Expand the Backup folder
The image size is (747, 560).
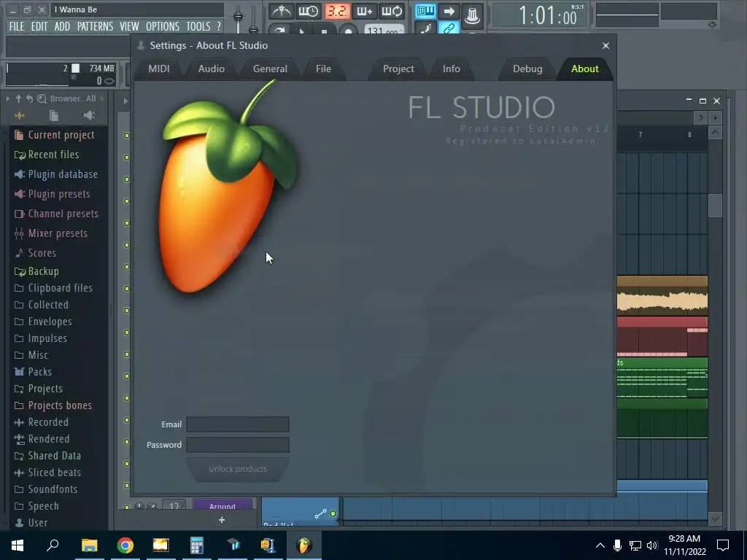click(x=36, y=271)
